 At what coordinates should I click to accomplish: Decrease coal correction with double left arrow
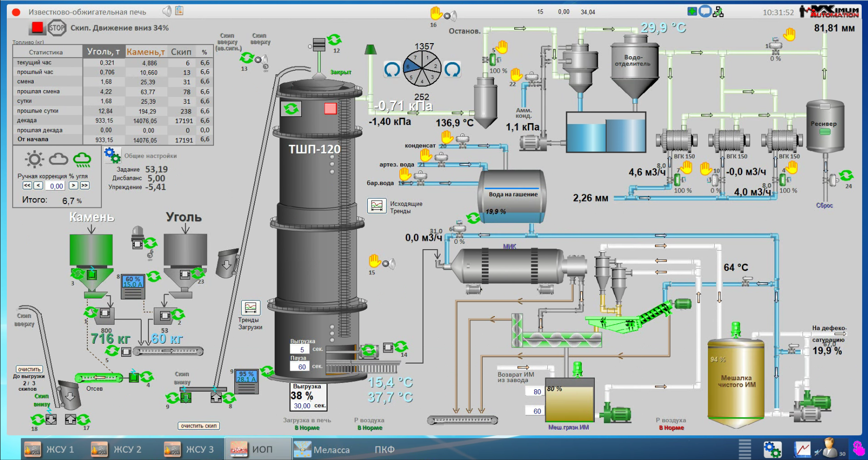[x=27, y=186]
